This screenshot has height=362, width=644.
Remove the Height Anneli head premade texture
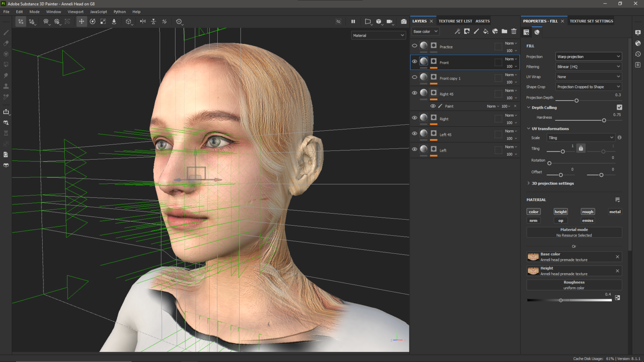pos(617,271)
